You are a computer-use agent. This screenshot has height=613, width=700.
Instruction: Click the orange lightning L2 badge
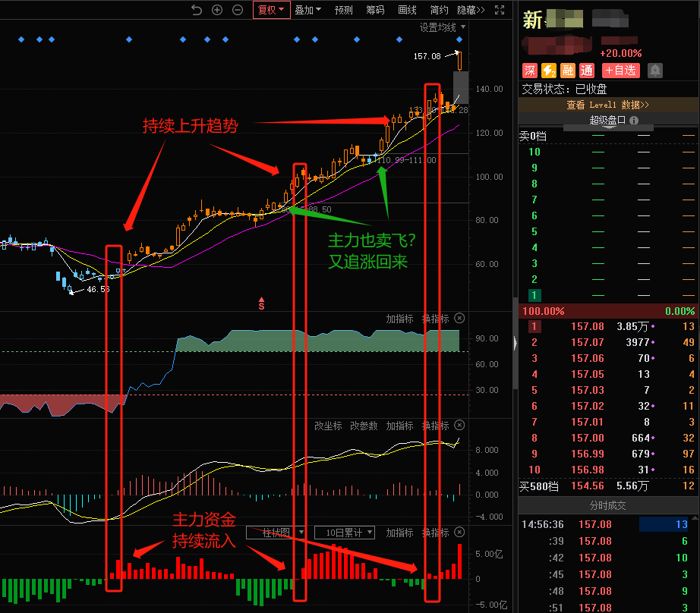[549, 71]
